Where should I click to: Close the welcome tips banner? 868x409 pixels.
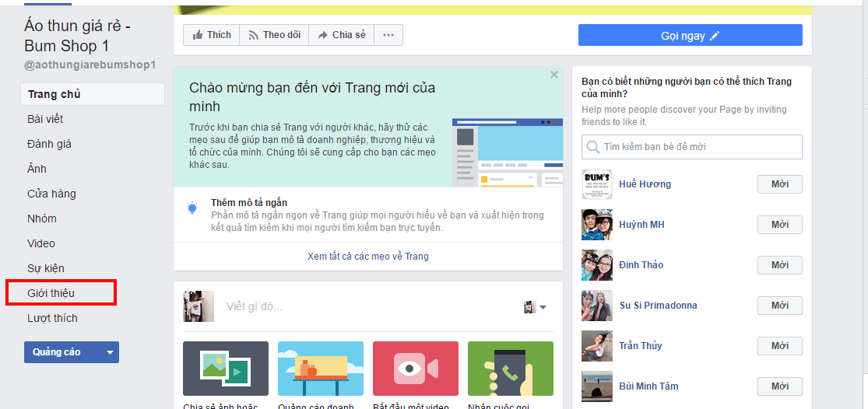click(554, 75)
